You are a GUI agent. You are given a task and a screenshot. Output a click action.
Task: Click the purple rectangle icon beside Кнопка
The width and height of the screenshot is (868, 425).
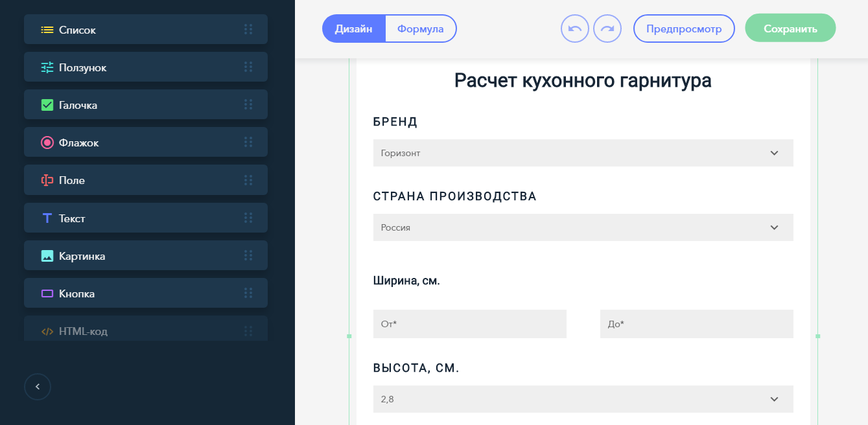point(47,293)
